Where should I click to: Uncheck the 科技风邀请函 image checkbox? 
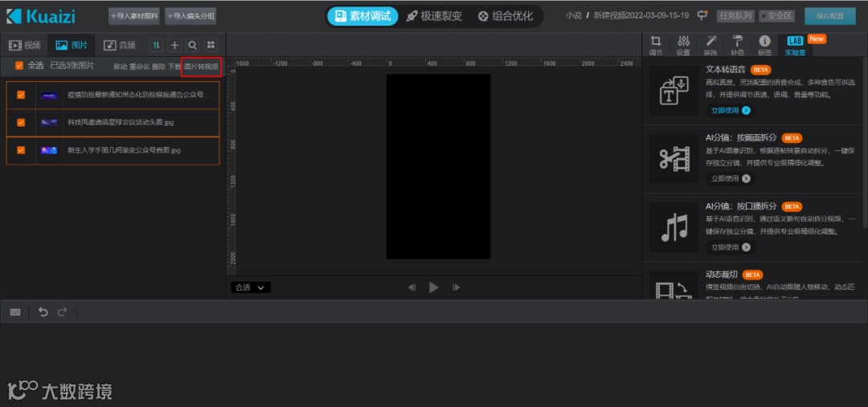coord(21,122)
